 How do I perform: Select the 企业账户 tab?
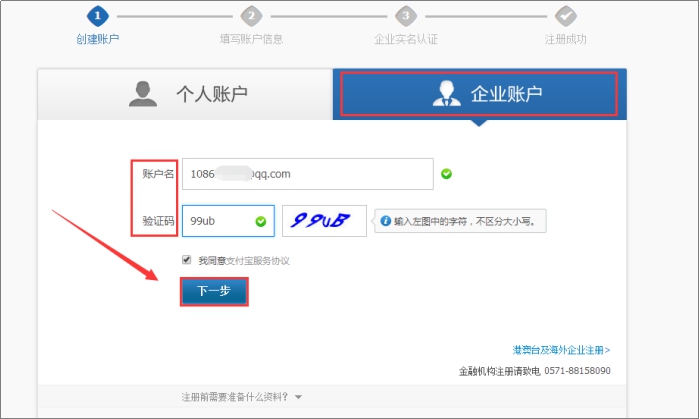[480, 95]
